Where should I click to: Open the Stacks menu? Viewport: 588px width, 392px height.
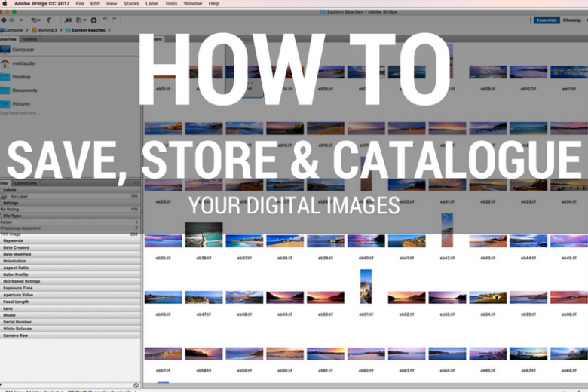coord(131,3)
